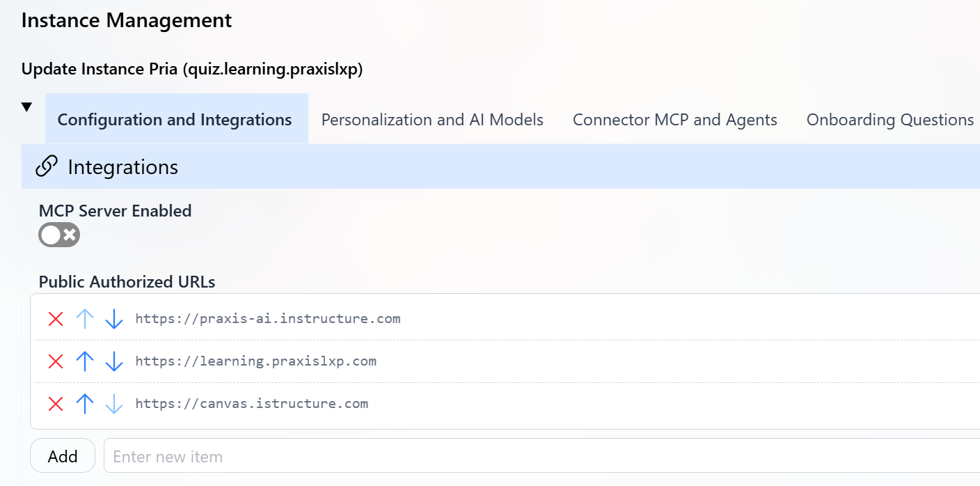Select the Onboarding Questions tab
This screenshot has height=486, width=980.
pyautogui.click(x=890, y=119)
